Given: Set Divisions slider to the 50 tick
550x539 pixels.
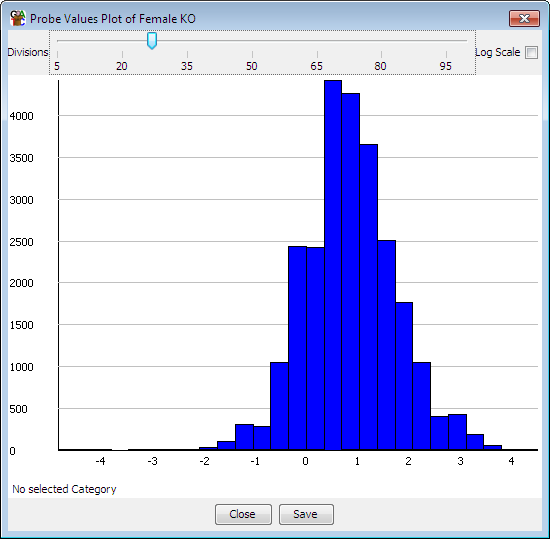Looking at the screenshot, I should pos(252,41).
